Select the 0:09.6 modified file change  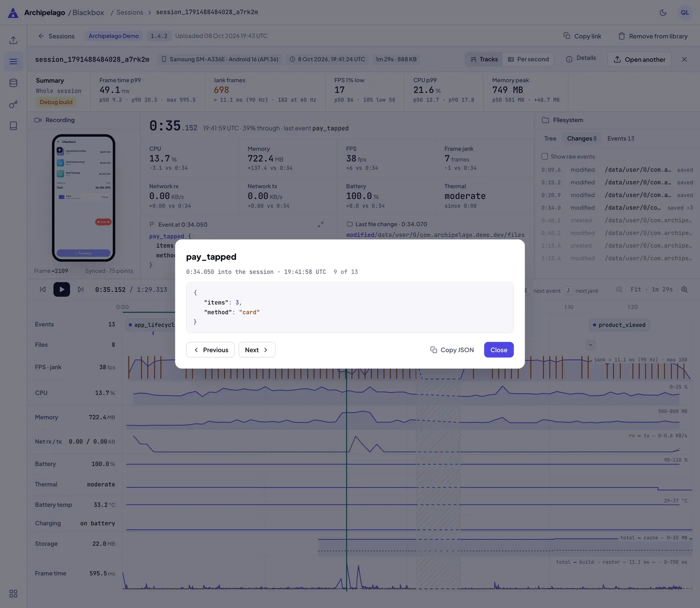[x=617, y=170]
